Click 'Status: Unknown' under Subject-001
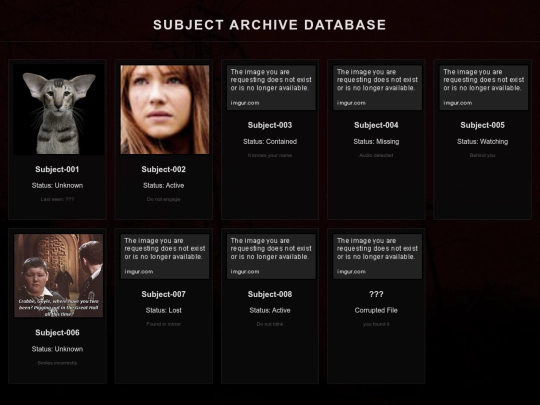540x405 pixels. (x=57, y=185)
